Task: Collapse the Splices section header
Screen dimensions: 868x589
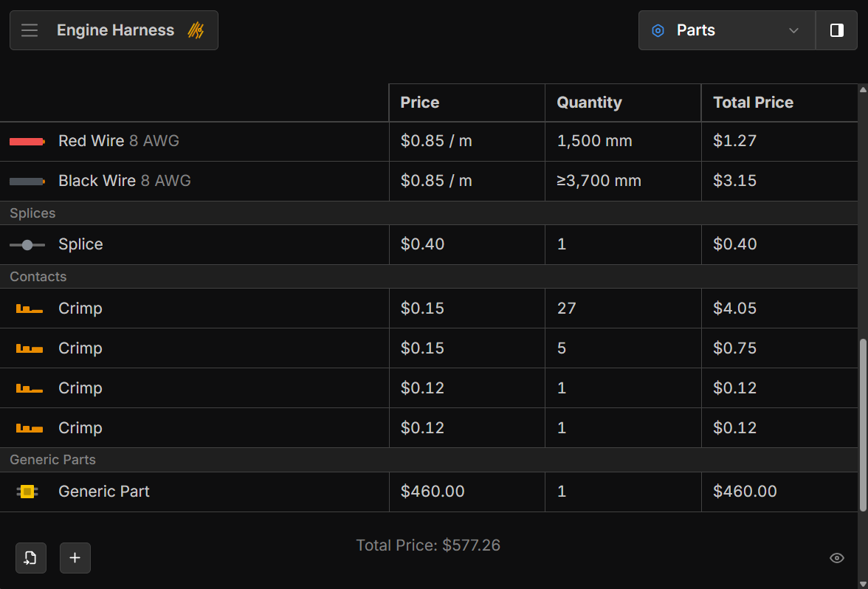Action: pyautogui.click(x=32, y=213)
